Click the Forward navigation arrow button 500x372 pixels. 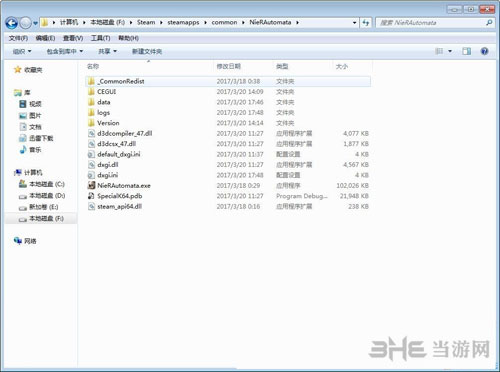point(26,23)
